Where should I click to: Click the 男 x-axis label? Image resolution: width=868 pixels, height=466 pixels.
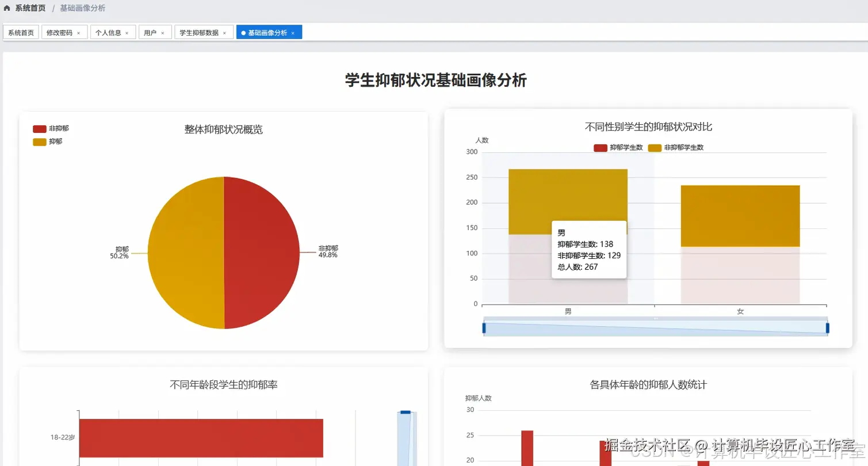click(x=568, y=311)
